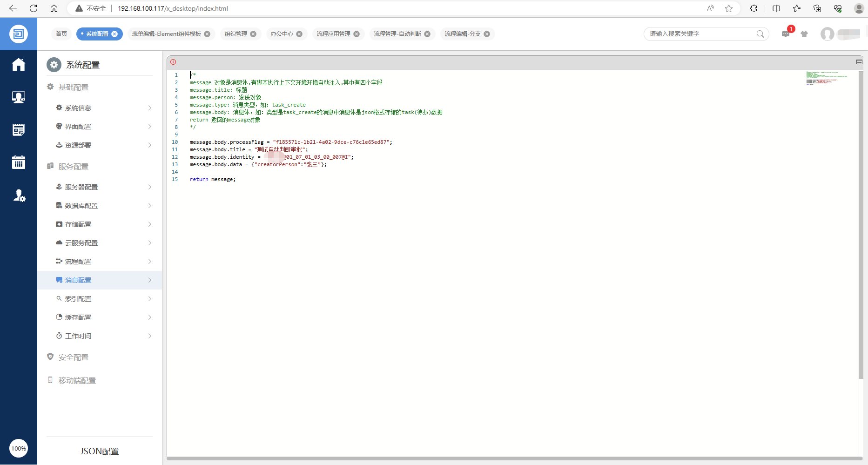Screen dimensions: 868x465
Task: Close the 流程管理-自动判断 tab
Action: click(427, 34)
